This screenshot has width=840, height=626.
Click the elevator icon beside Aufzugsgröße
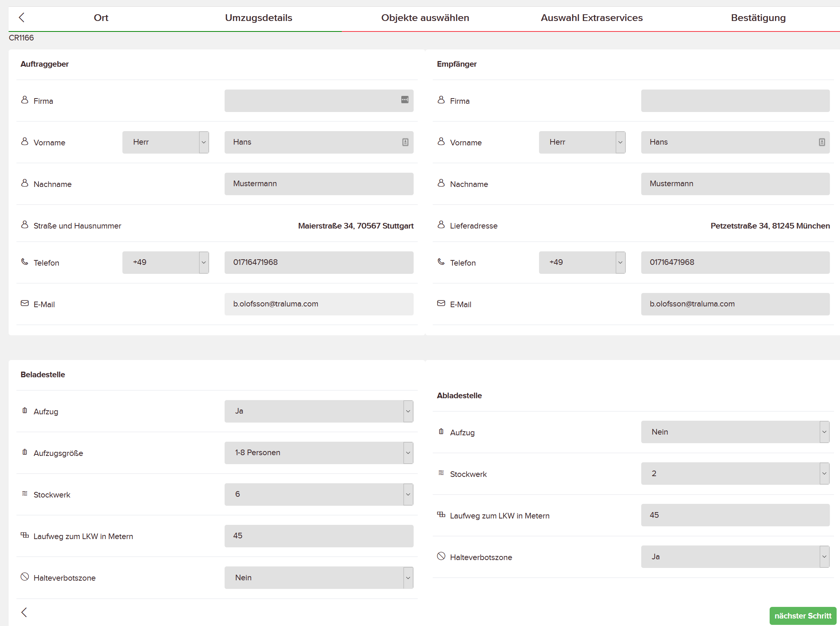25,453
